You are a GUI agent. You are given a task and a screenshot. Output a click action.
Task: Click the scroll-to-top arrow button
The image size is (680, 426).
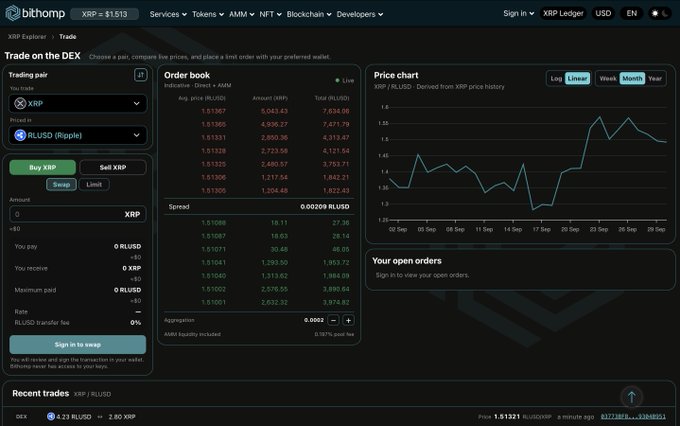(x=631, y=397)
